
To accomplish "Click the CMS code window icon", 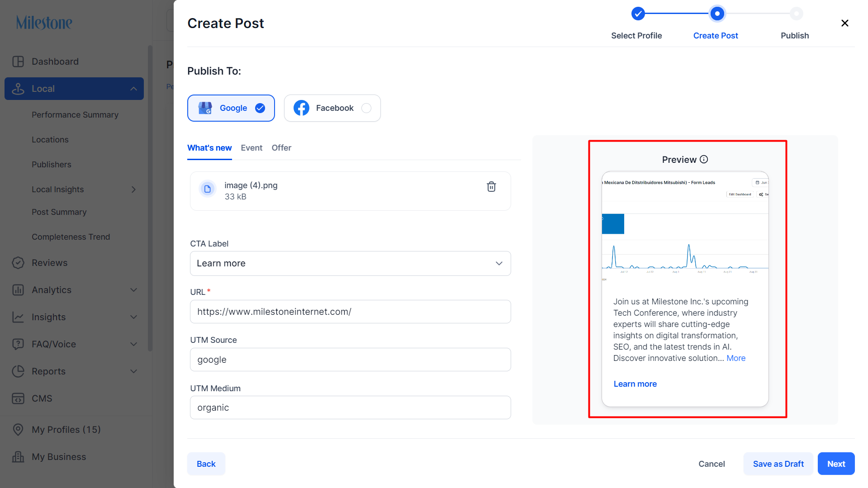I will [18, 398].
